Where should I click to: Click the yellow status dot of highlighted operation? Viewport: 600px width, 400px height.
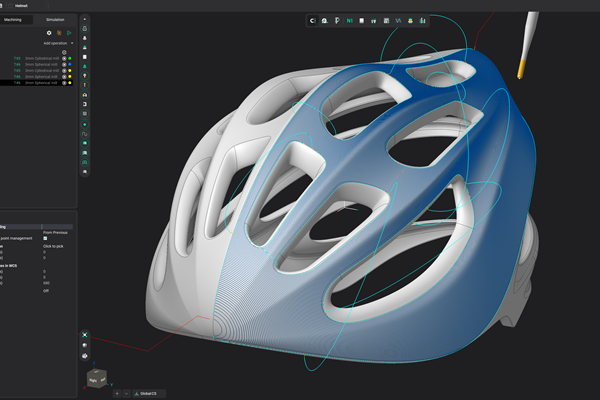point(71,83)
